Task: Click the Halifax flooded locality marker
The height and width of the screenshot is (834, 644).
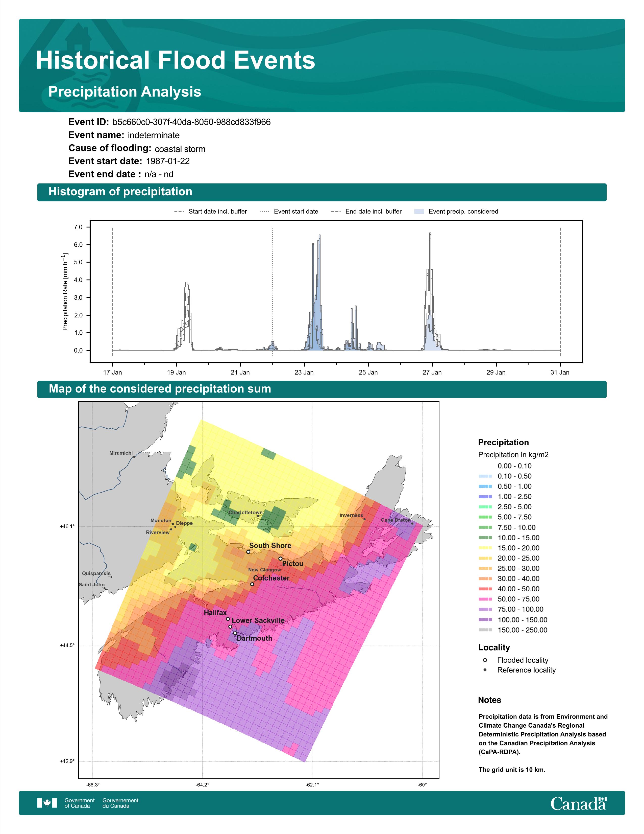Action: [228, 619]
